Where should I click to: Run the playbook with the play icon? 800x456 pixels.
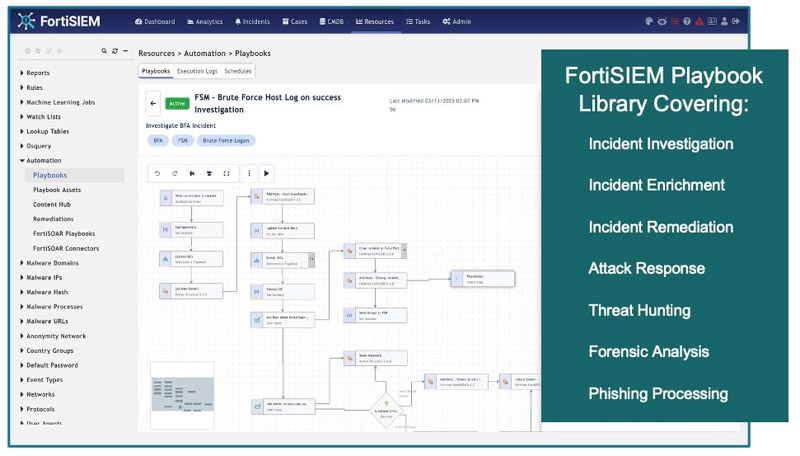(x=266, y=173)
